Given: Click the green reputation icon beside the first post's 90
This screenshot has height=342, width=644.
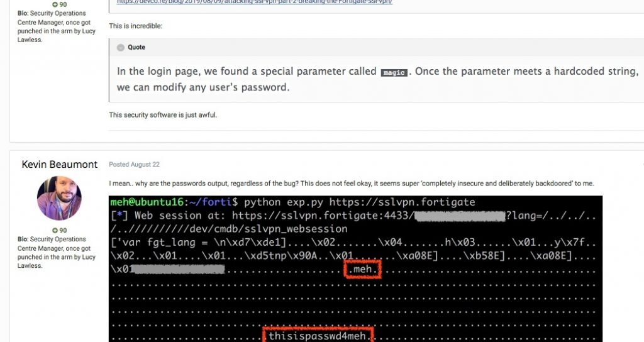Looking at the screenshot, I should click(x=55, y=4).
